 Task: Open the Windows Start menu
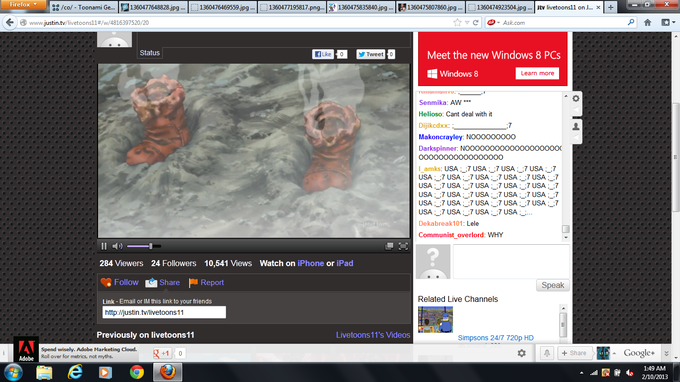click(x=13, y=372)
